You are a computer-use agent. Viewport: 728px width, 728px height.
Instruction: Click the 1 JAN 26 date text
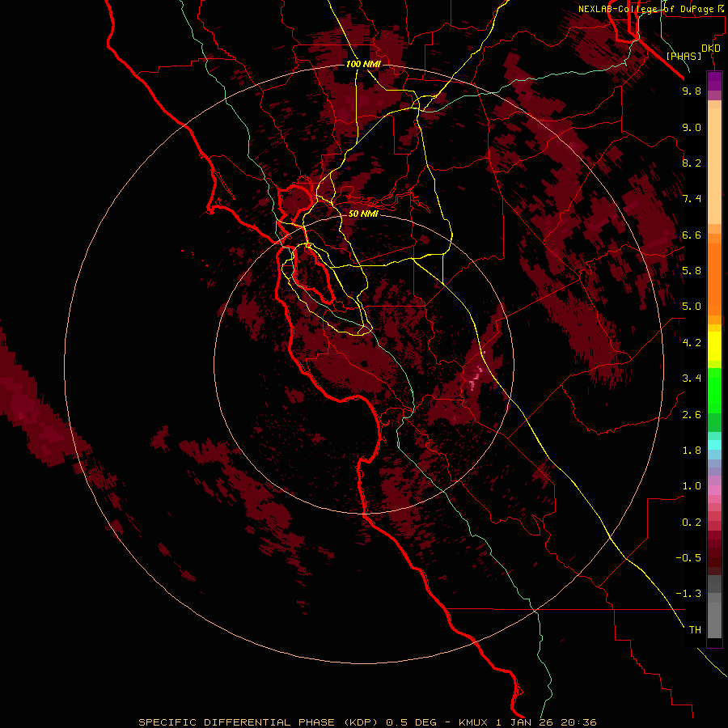coord(526,722)
